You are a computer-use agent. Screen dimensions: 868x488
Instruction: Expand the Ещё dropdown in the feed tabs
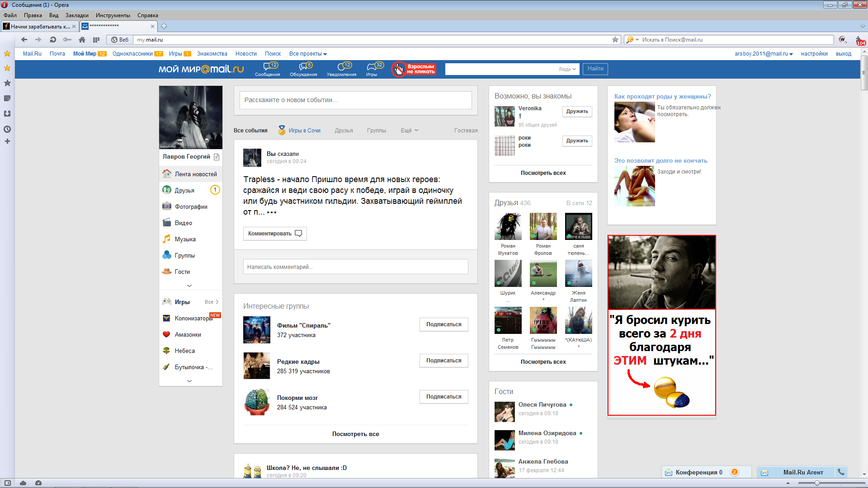409,131
